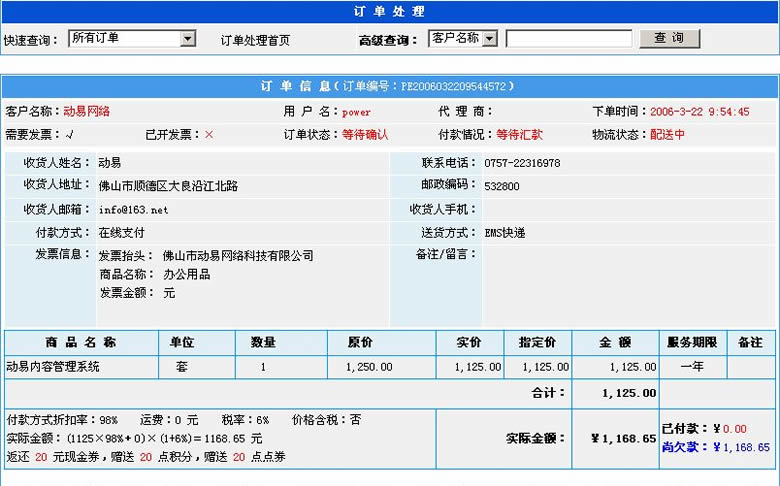Click the order time 2006-3-22 9:54:45
Screen dimensions: 780x486
699,112
